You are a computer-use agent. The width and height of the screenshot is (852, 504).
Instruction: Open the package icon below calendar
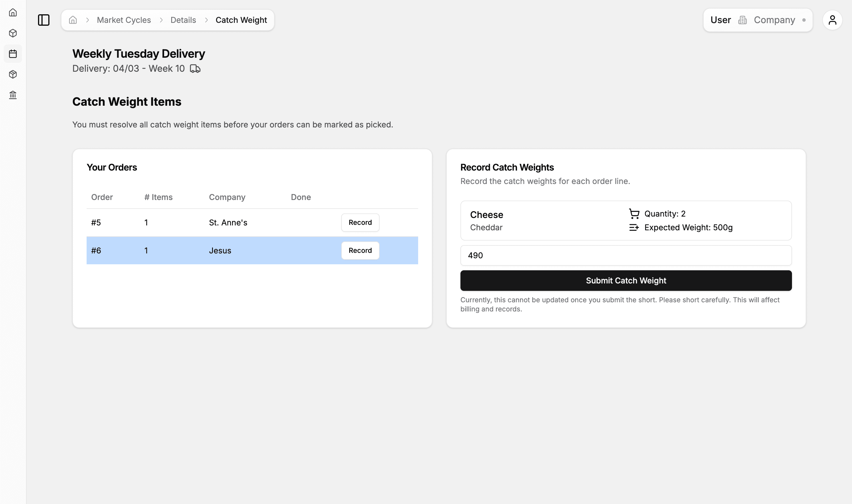(x=13, y=74)
